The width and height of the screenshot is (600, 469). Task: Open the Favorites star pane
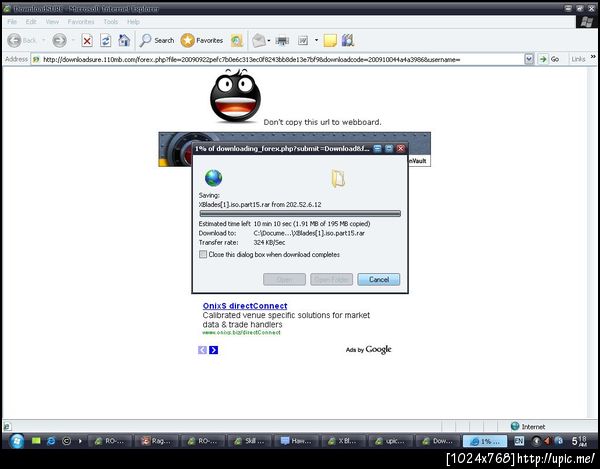click(202, 40)
